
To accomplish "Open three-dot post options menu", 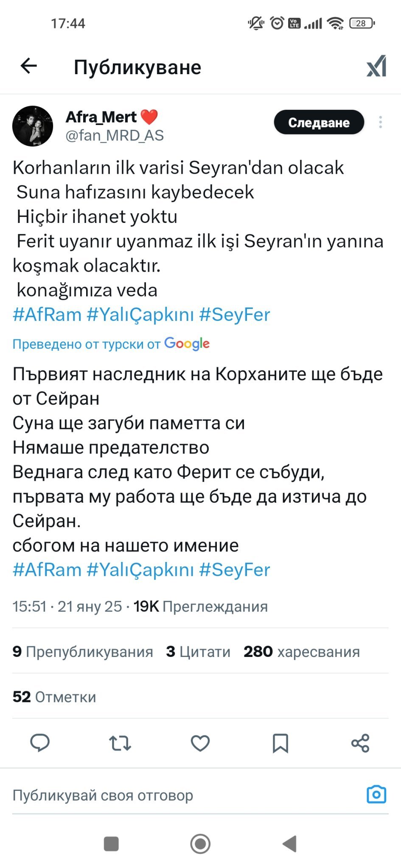I will pyautogui.click(x=380, y=122).
